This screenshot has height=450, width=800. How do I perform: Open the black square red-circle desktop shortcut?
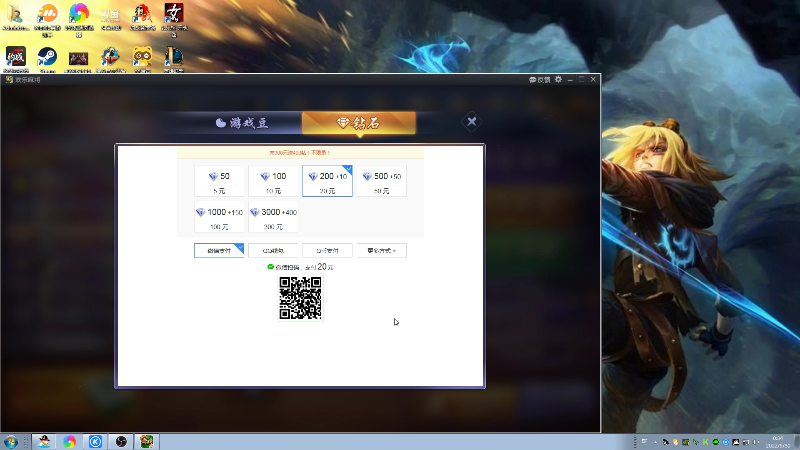pyautogui.click(x=16, y=58)
